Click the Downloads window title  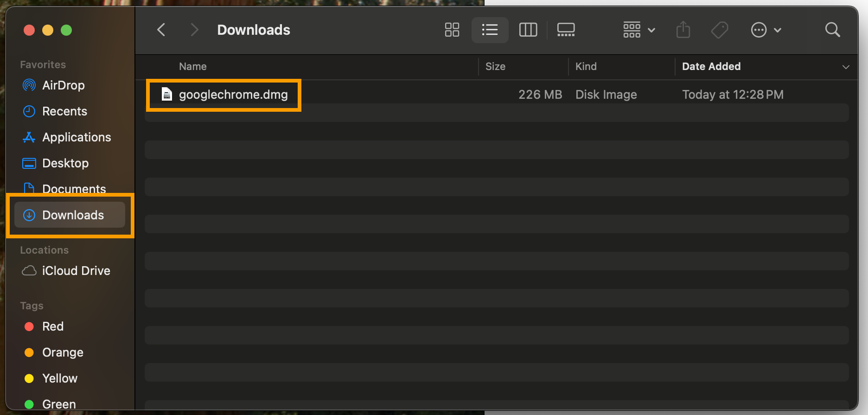tap(254, 30)
